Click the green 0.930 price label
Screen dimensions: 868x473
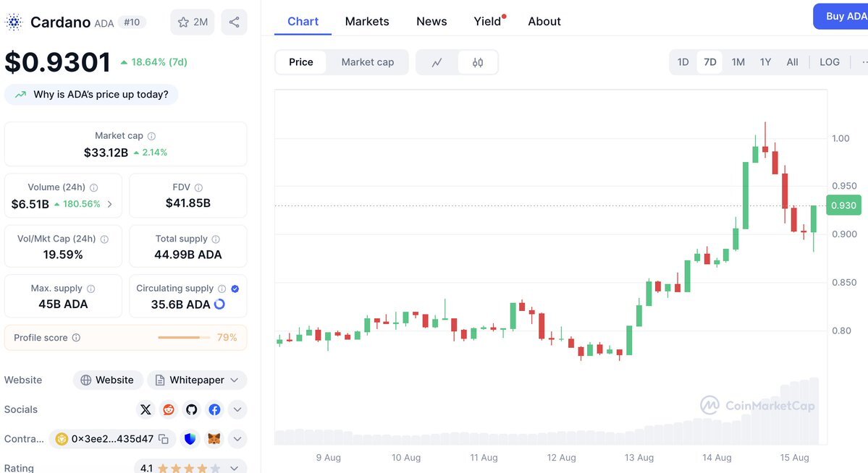[x=843, y=205]
